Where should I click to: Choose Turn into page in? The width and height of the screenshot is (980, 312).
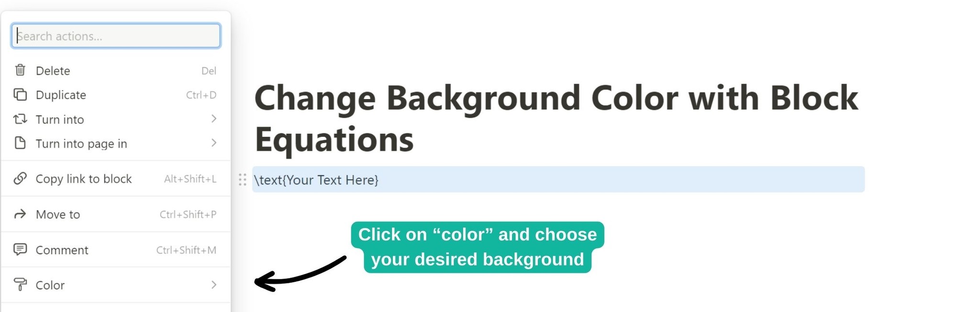coord(81,143)
